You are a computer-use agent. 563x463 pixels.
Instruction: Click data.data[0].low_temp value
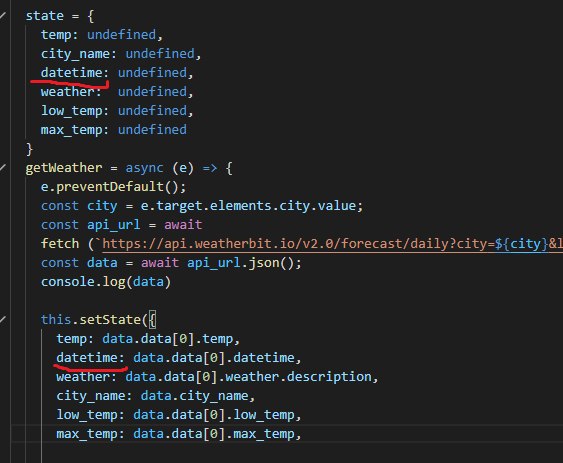214,415
